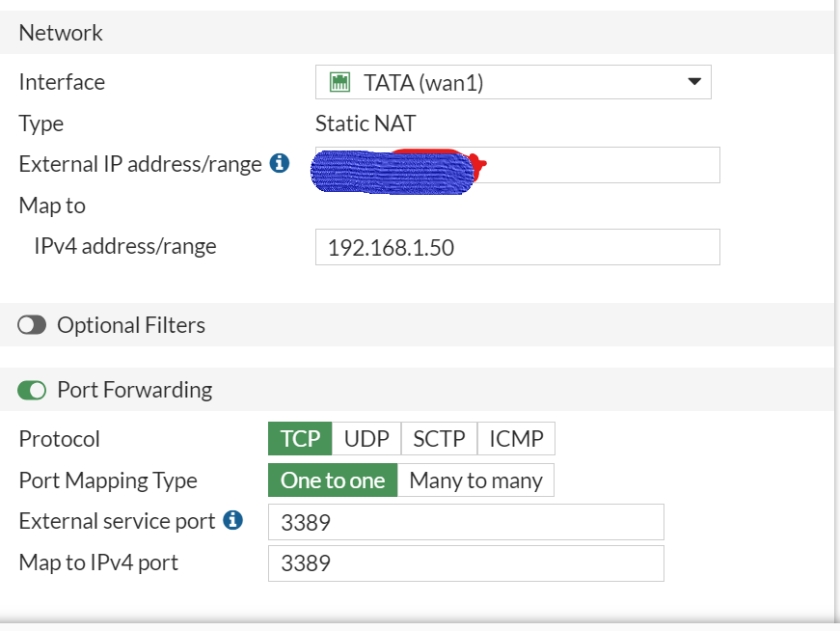The height and width of the screenshot is (631, 840).
Task: Select TCP protocol
Action: [x=300, y=439]
